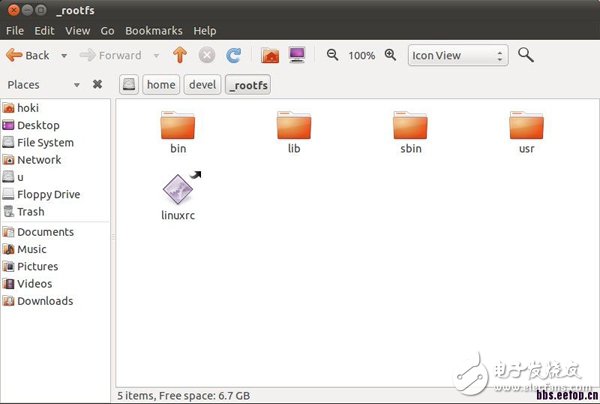Select the sbin folder icon
The height and width of the screenshot is (404, 600).
[x=410, y=125]
